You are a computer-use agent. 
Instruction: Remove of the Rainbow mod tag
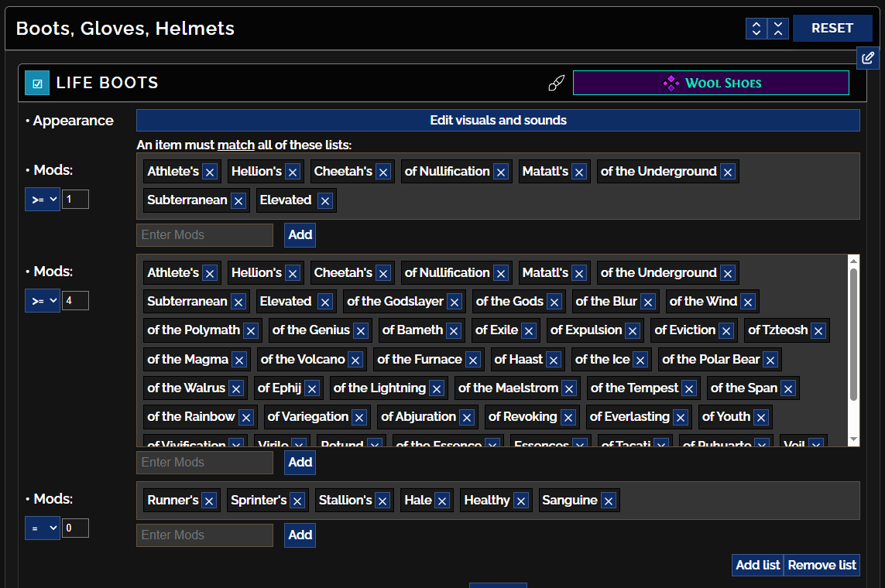click(246, 418)
